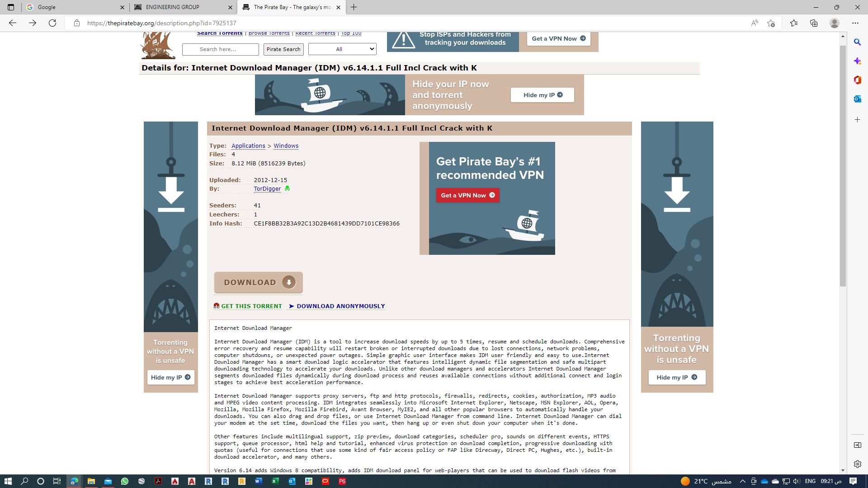Click the GET THIS TORRENT link
The image size is (868, 488).
click(251, 306)
